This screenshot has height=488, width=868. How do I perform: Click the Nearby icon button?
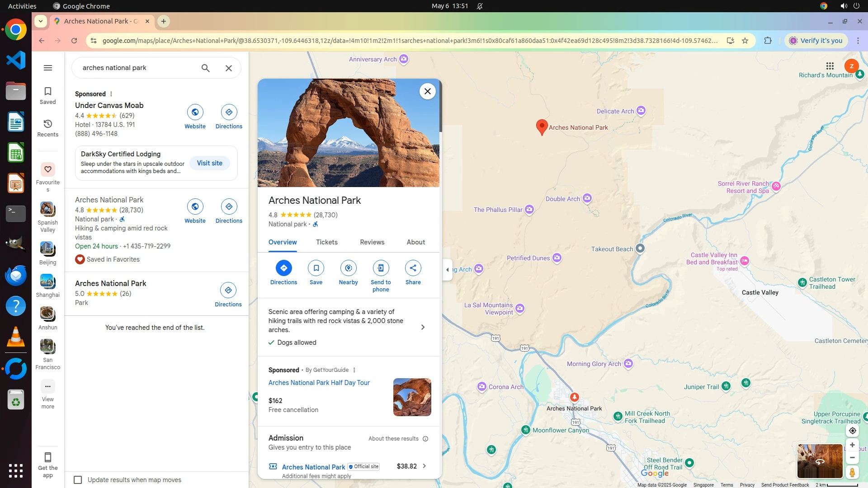pos(348,268)
